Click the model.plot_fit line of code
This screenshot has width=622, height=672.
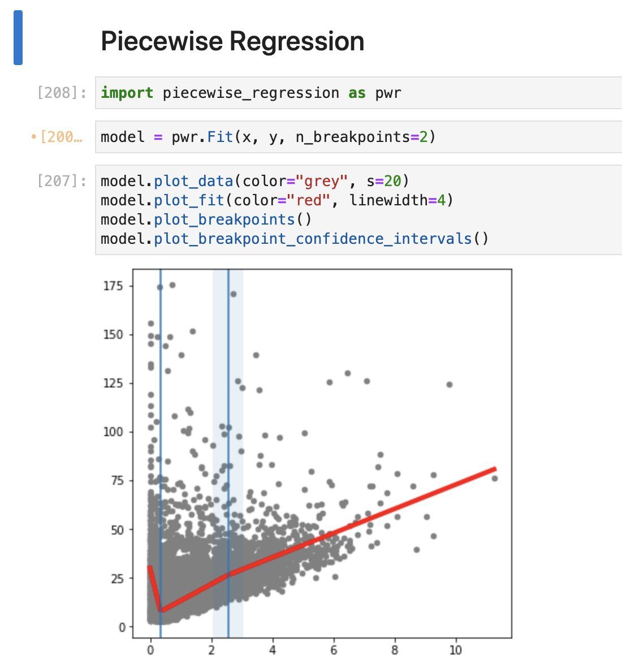point(277,200)
